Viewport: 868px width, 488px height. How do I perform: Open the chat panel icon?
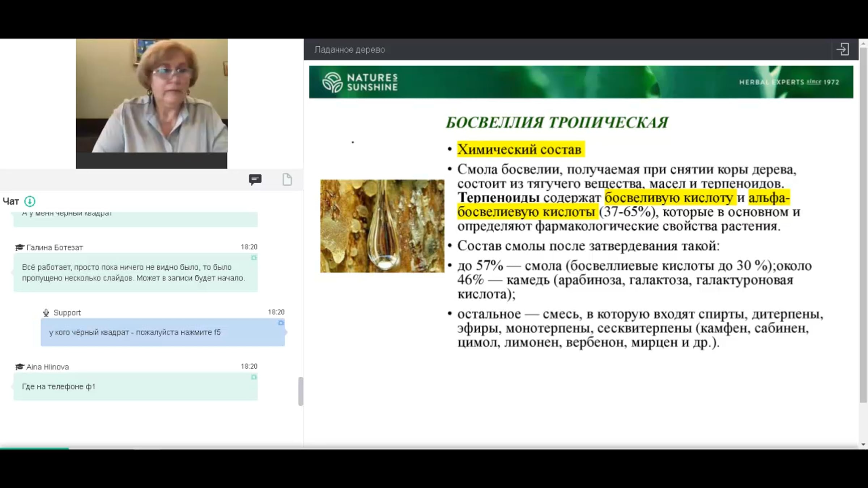(255, 180)
